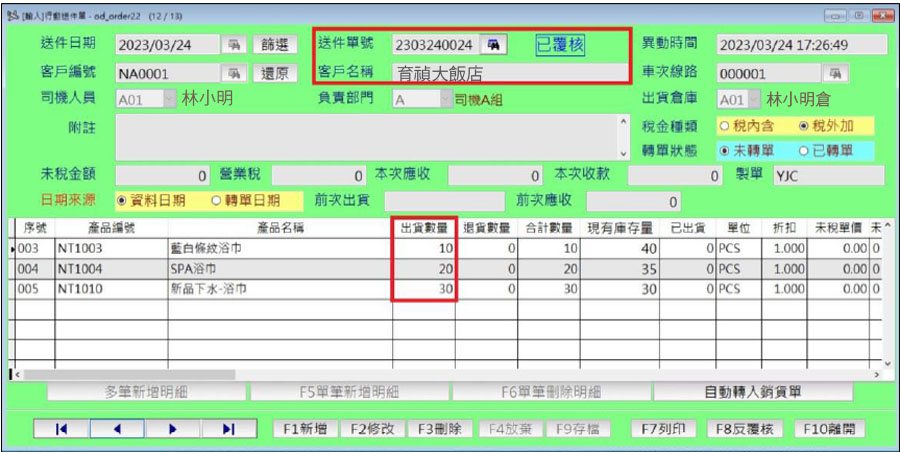Viewport: 900px width, 452px height.
Task: Open 出貨倉庫 A01 dropdown
Action: (x=754, y=100)
